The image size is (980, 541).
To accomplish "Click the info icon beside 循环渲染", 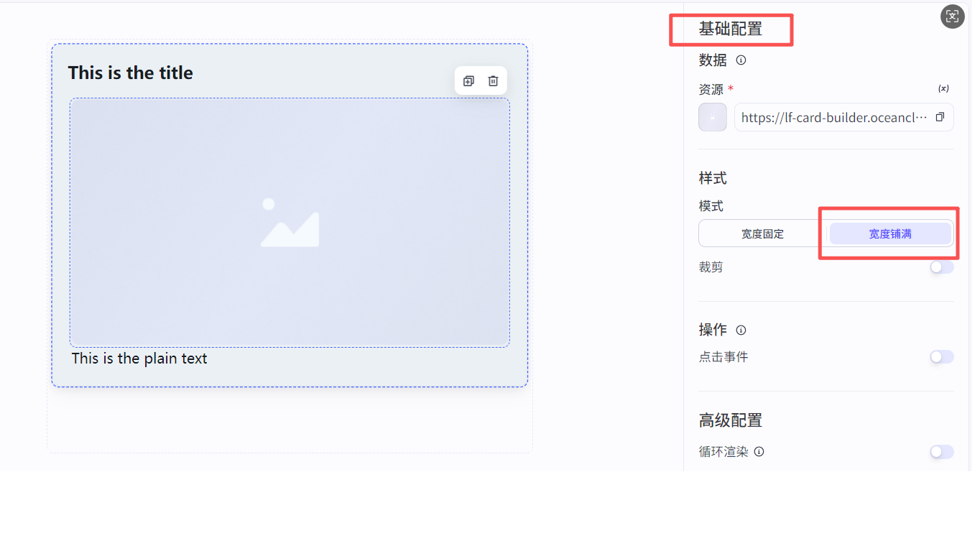I will [759, 452].
